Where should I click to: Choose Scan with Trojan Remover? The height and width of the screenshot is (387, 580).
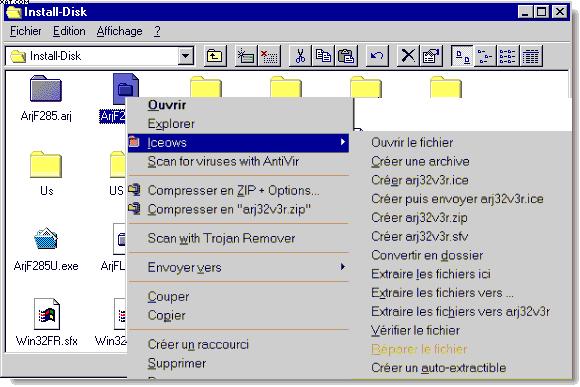pyautogui.click(x=238, y=238)
